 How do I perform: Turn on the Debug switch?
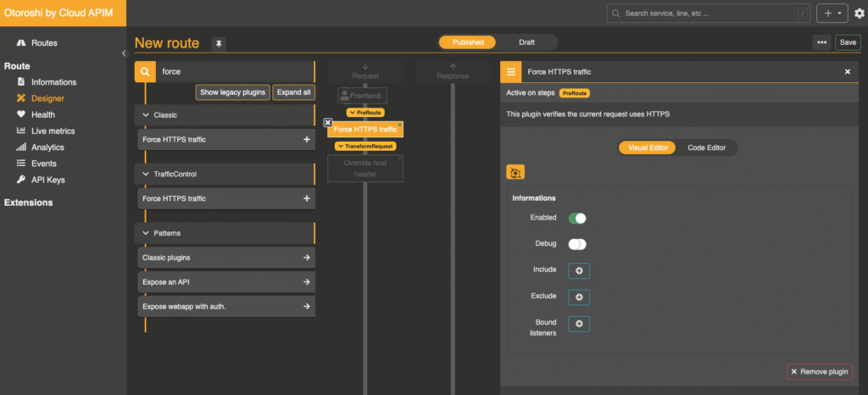(577, 244)
